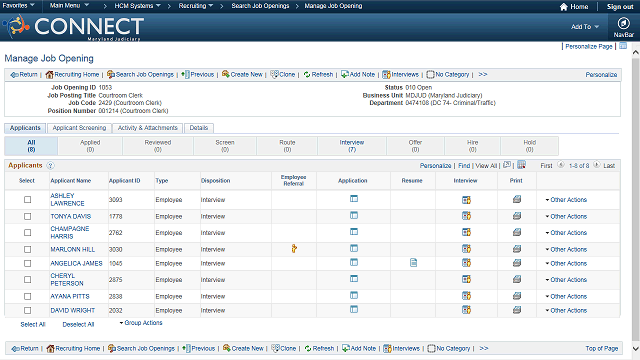Screen dimensions: 640x360
Task: Select Tonya Davis's checkbox
Action: [x=27, y=216]
